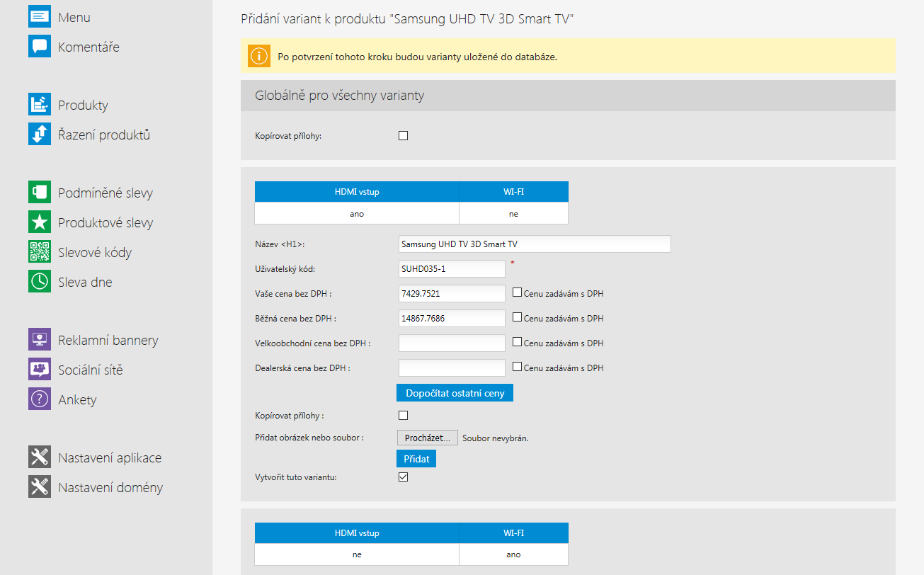
Task: Click the Sleva dne clock icon
Action: point(40,281)
